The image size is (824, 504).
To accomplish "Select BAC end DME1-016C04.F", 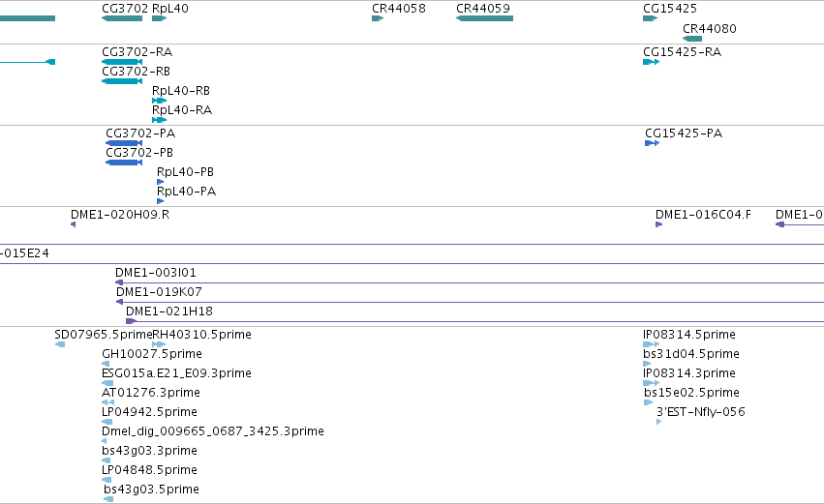I will (x=659, y=224).
